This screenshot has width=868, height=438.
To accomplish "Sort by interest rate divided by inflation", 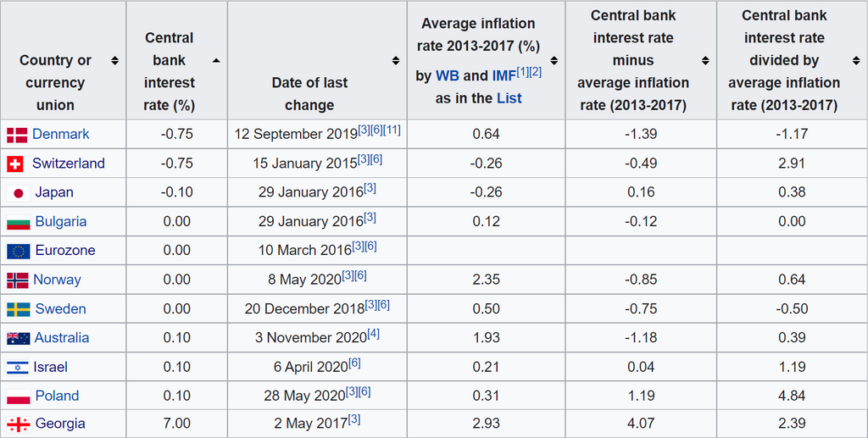I will (856, 61).
